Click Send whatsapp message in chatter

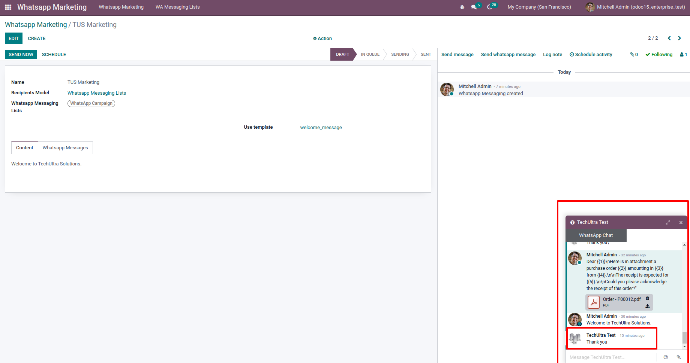(508, 55)
